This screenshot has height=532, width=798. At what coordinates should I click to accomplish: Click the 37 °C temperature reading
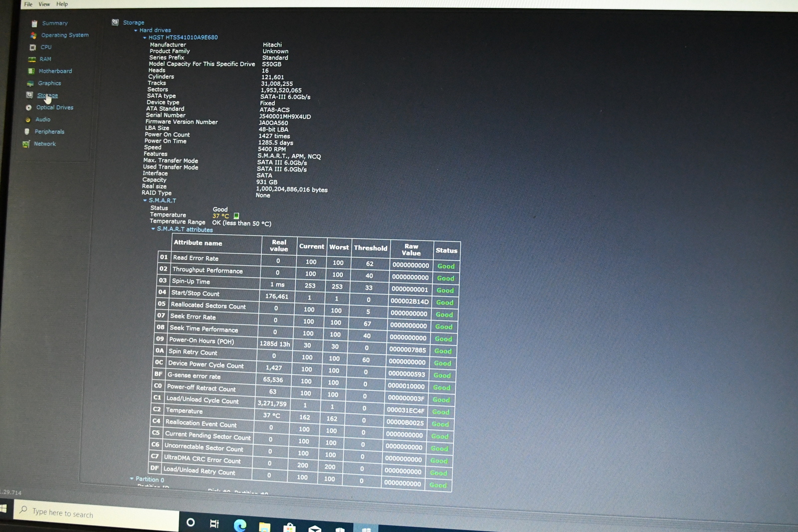220,216
